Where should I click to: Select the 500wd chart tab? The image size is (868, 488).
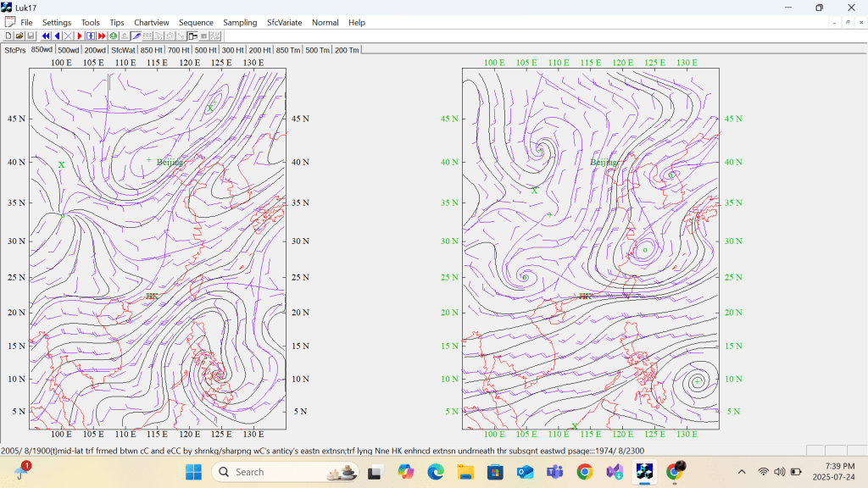[x=69, y=50]
